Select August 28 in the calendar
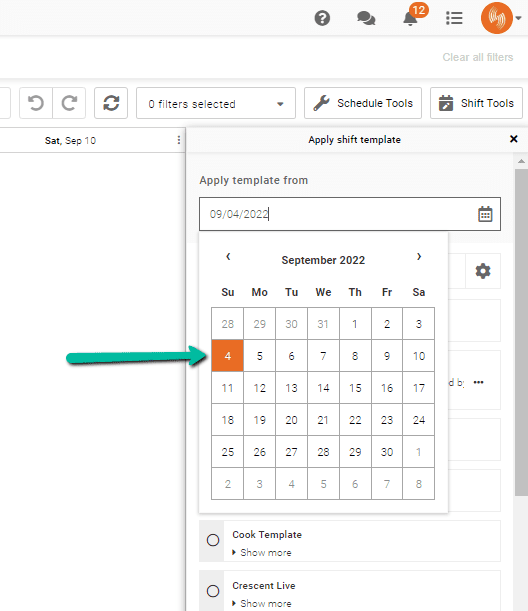The width and height of the screenshot is (528, 611). (x=228, y=324)
